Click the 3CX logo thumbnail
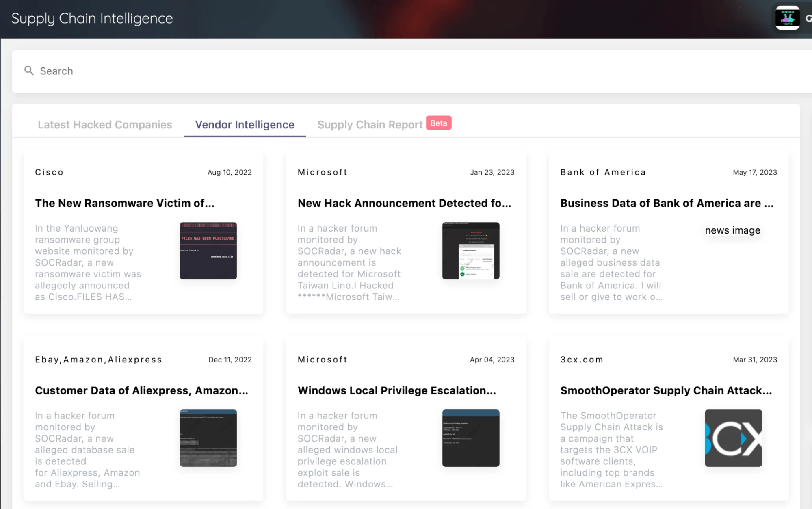Screen dimensions: 812x509 733,438
